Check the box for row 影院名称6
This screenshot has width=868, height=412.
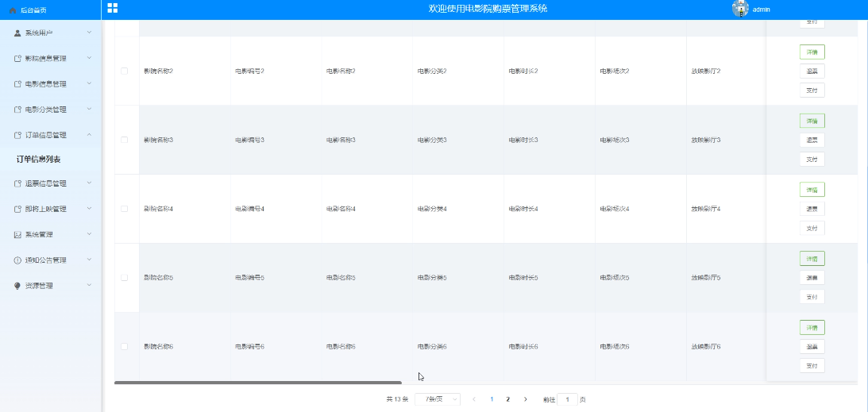[124, 346]
